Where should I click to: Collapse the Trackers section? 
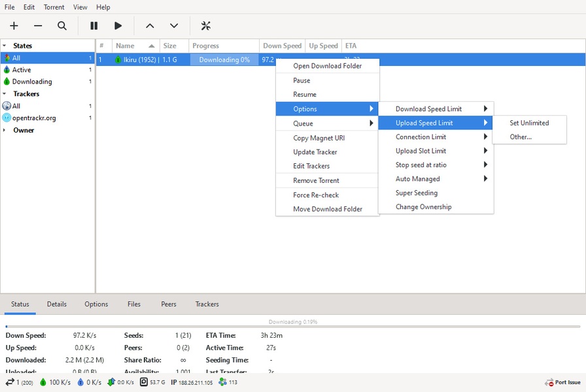point(5,93)
